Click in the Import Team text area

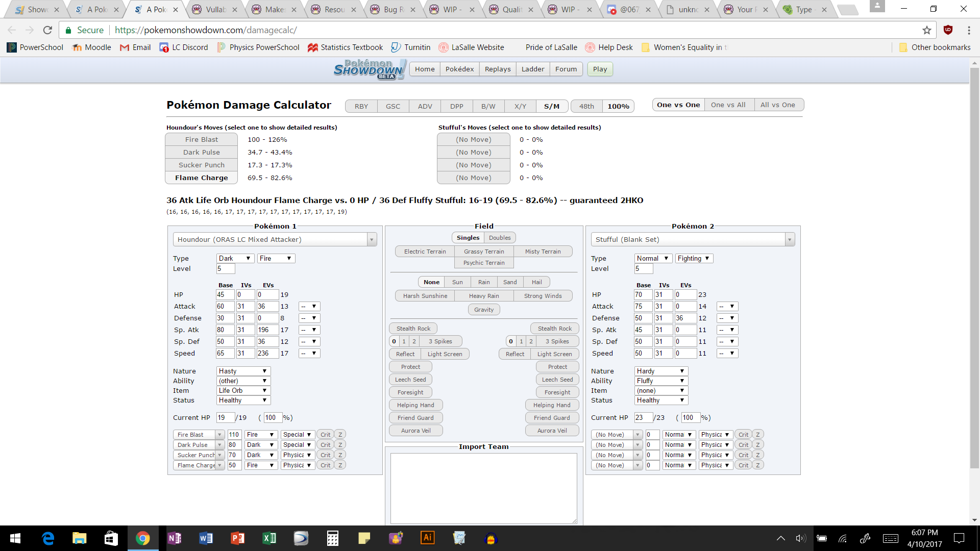(484, 488)
